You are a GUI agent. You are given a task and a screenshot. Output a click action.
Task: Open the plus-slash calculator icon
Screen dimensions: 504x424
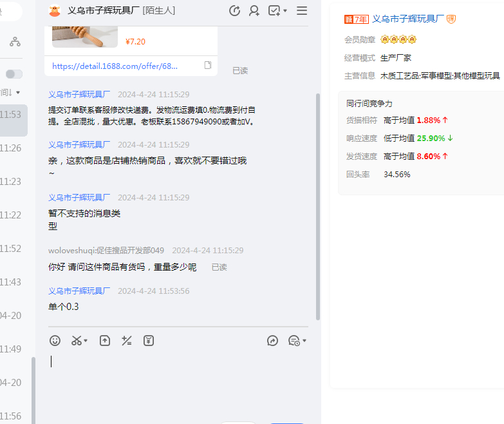coord(127,340)
